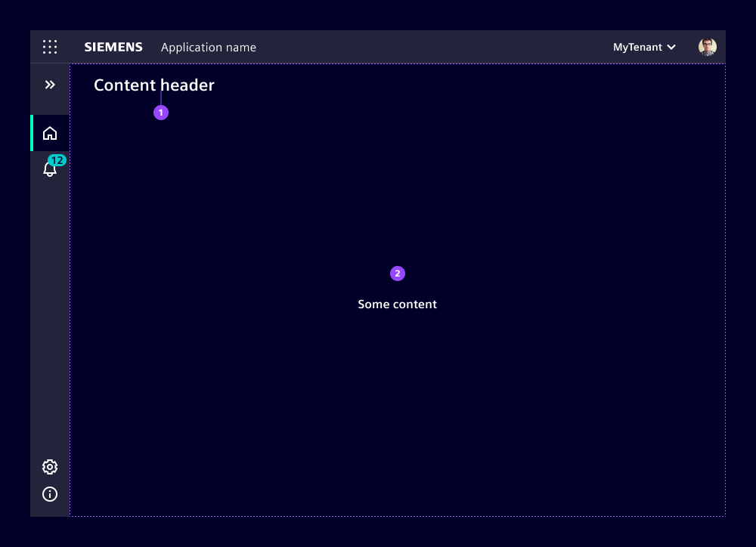Open the app switcher grid icon
Image resolution: width=756 pixels, height=547 pixels.
pos(50,47)
